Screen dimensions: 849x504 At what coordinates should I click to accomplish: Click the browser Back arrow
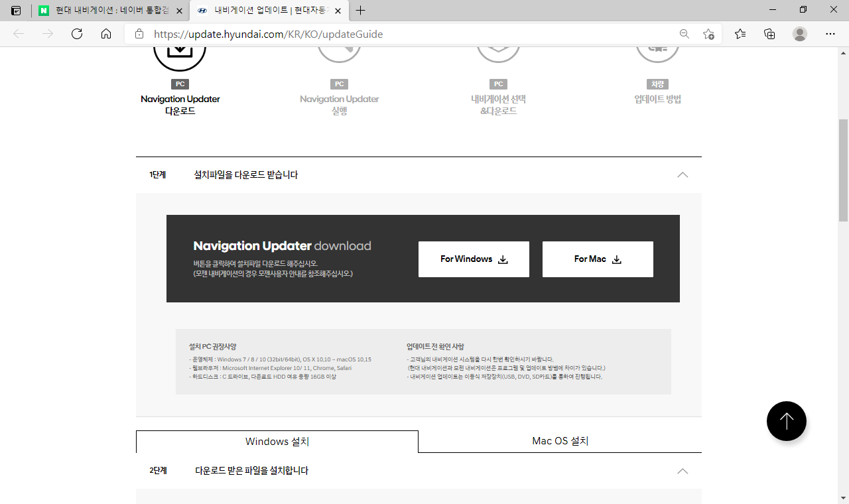click(19, 34)
